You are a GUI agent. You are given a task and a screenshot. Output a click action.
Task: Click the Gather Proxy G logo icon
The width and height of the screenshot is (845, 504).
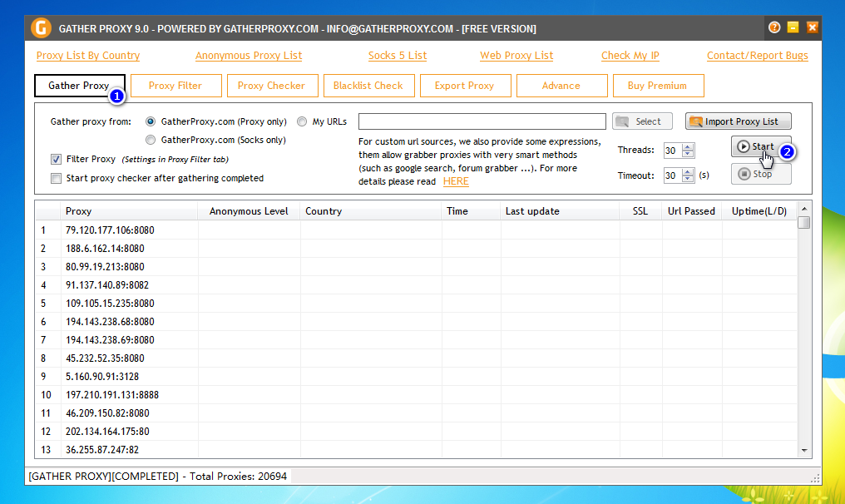coord(41,28)
